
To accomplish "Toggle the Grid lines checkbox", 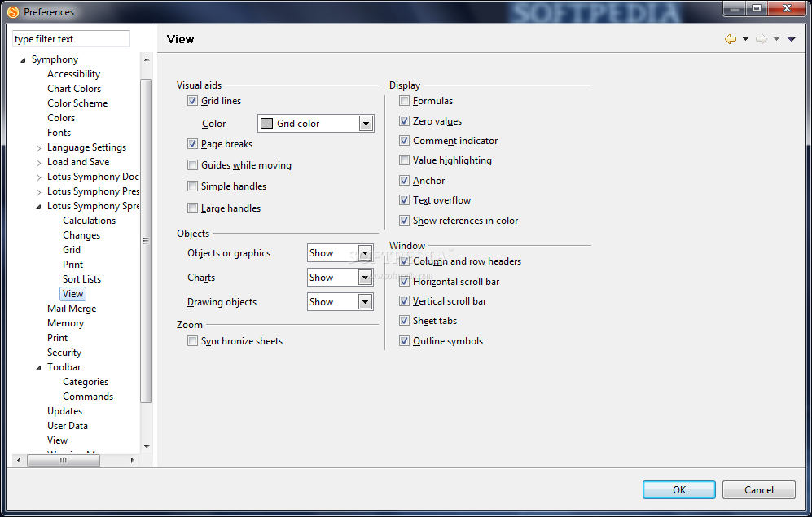I will coord(193,101).
